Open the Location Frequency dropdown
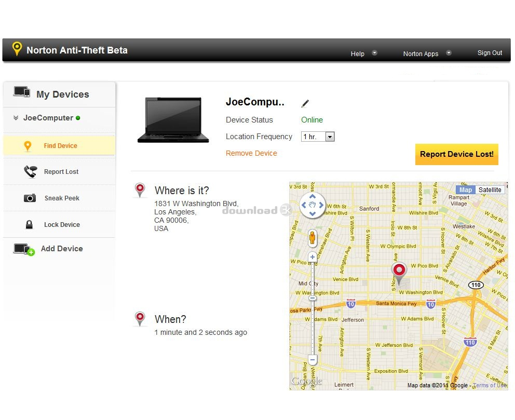Viewport: 515px width, 420px height. 330,137
